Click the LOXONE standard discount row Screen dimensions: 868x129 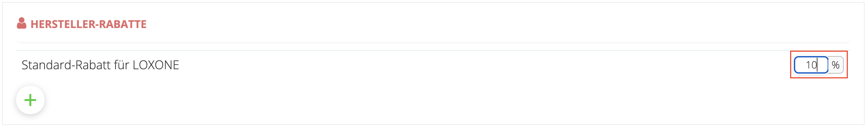click(x=433, y=65)
